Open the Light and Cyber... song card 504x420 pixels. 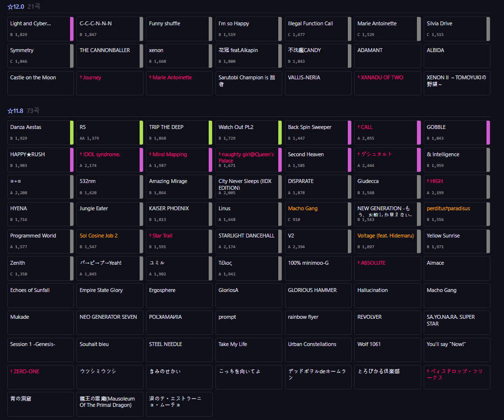tap(40, 29)
